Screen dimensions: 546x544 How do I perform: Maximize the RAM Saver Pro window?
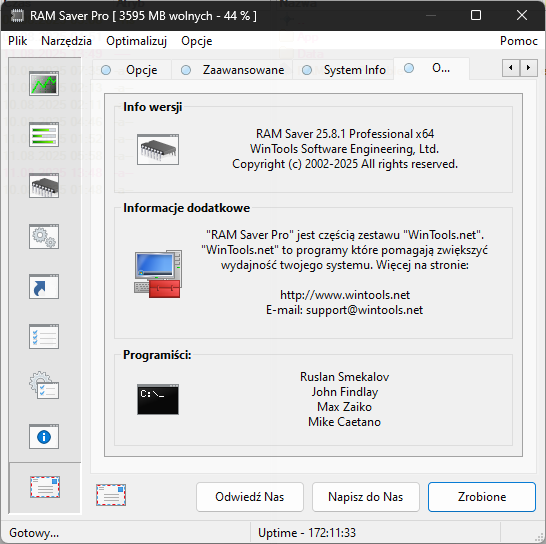[x=476, y=15]
